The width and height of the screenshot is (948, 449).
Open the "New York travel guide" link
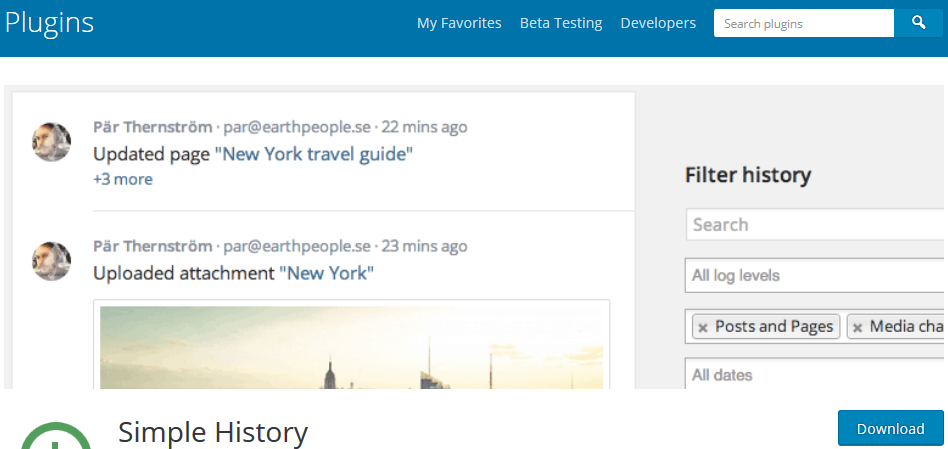[x=314, y=154]
